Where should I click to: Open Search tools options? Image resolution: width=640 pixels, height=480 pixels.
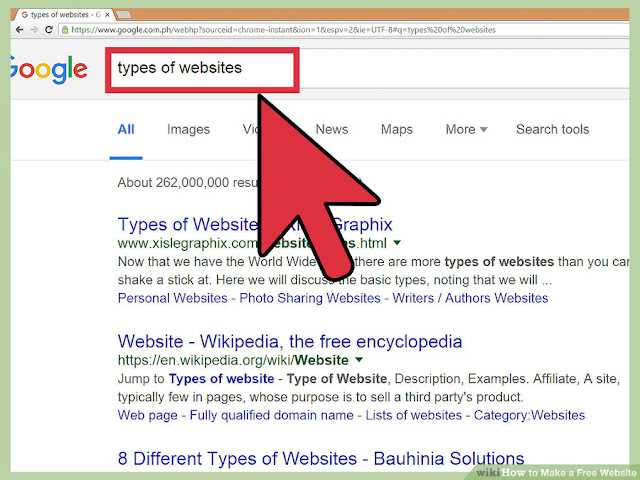[x=553, y=129]
